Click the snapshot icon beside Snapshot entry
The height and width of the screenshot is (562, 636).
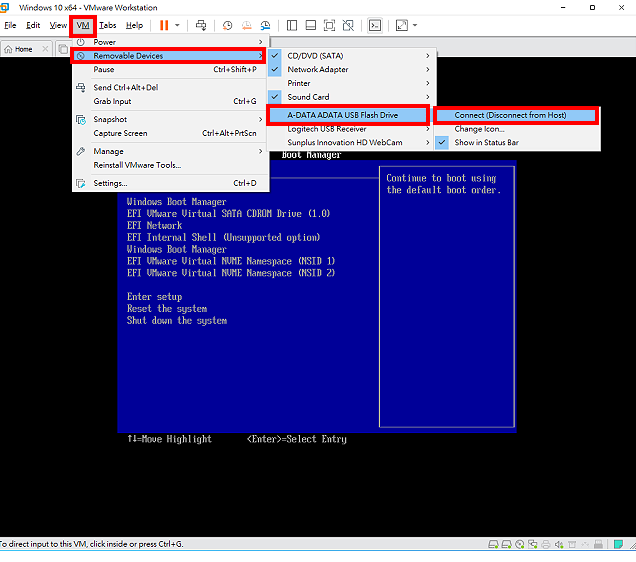coord(81,120)
